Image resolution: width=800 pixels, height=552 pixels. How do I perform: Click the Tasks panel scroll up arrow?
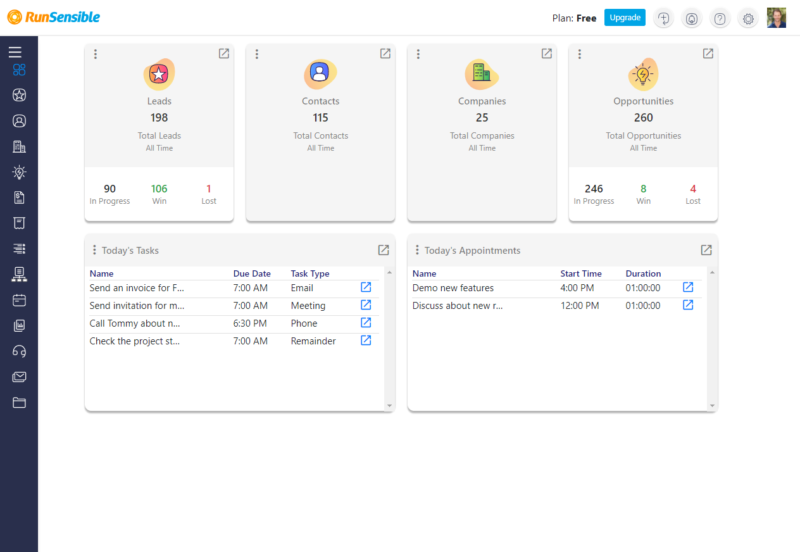(389, 273)
